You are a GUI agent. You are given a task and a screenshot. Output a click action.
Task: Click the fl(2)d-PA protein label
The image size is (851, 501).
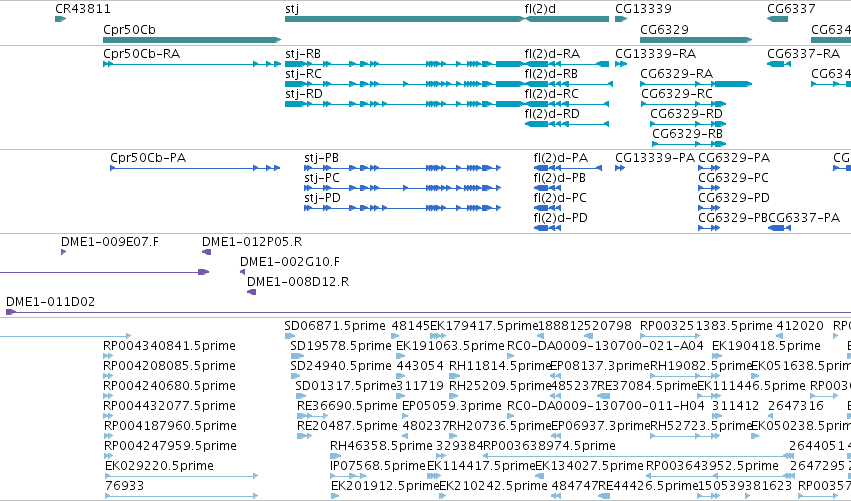(561, 158)
